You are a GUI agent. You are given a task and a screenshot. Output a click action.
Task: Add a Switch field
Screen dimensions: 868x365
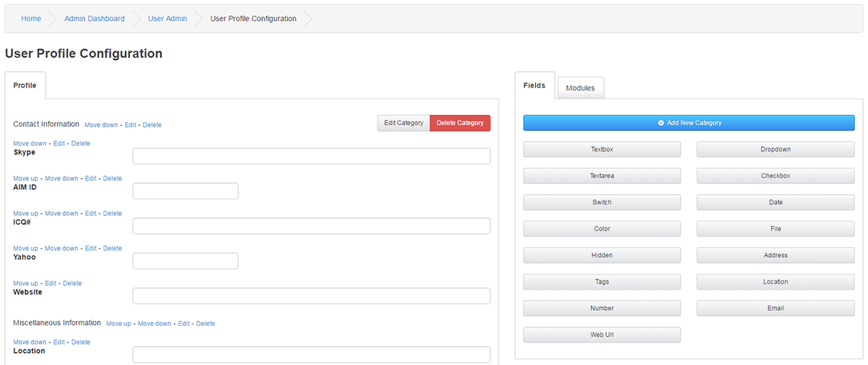(x=602, y=202)
